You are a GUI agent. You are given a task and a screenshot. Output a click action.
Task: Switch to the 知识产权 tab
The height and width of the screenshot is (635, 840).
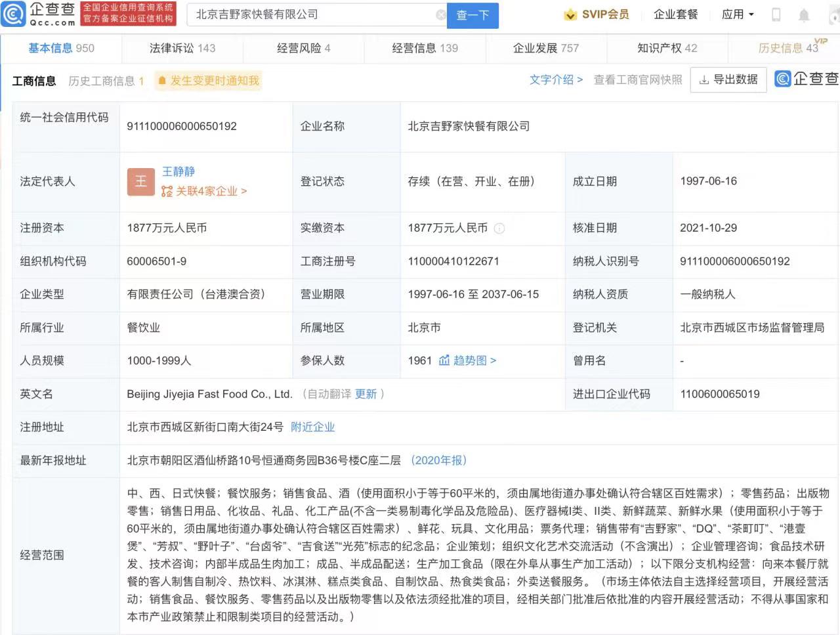pyautogui.click(x=667, y=48)
